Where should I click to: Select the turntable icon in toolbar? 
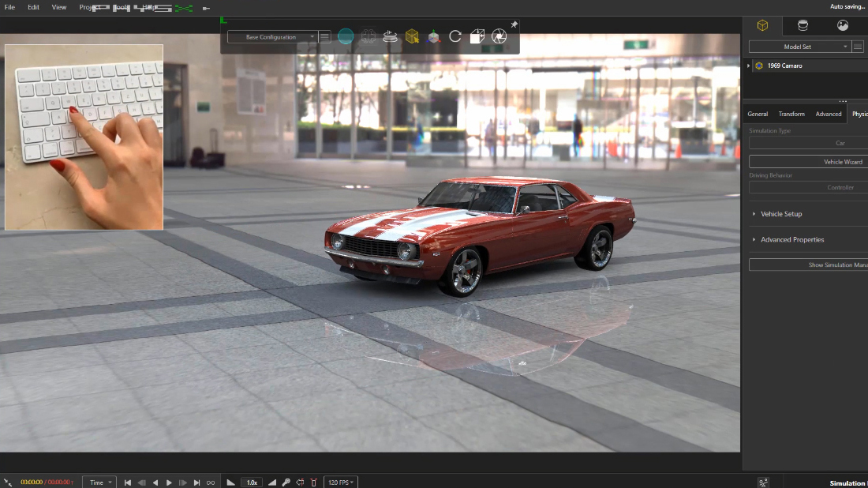(x=390, y=36)
